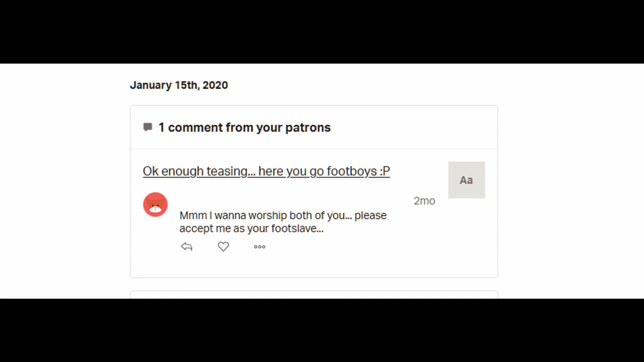Click the comment line starting with "Mmm"
Screen dimensions: 644x362
(x=283, y=215)
